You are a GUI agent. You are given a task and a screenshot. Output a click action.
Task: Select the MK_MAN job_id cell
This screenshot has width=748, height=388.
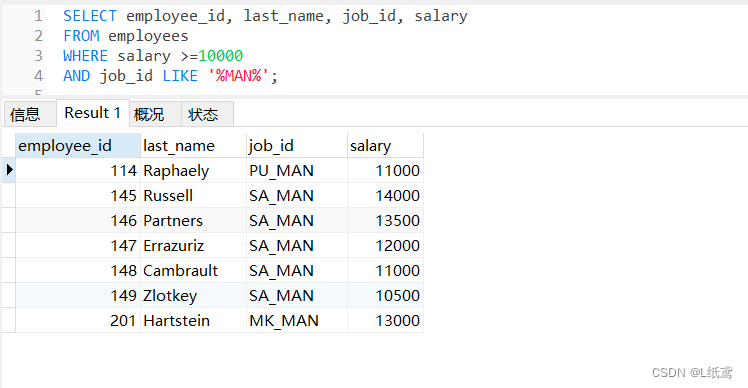click(297, 320)
